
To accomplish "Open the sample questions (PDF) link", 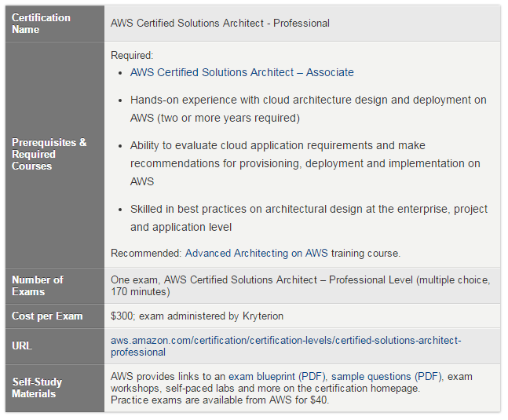I will [386, 377].
